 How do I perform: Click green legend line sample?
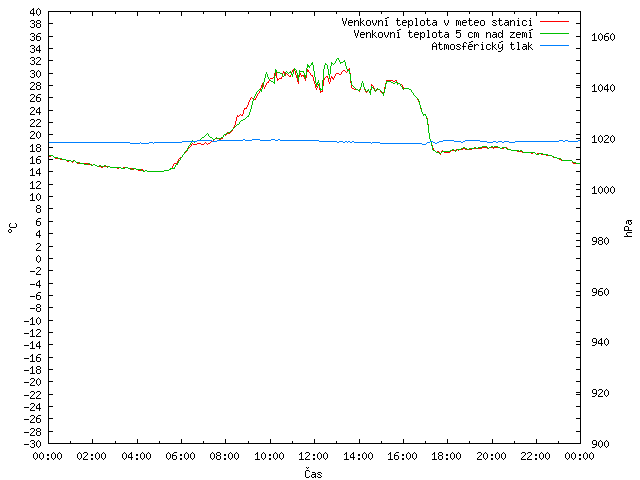coord(554,34)
